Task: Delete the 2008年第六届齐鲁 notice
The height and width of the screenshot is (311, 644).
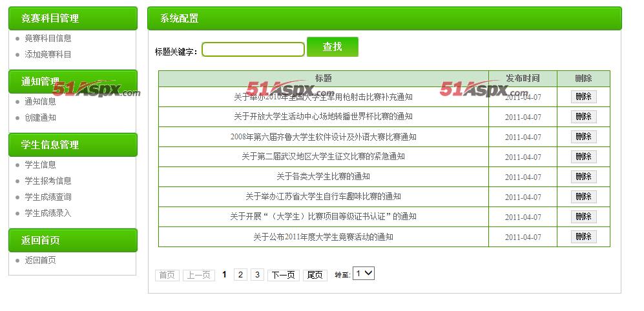Action: click(584, 137)
